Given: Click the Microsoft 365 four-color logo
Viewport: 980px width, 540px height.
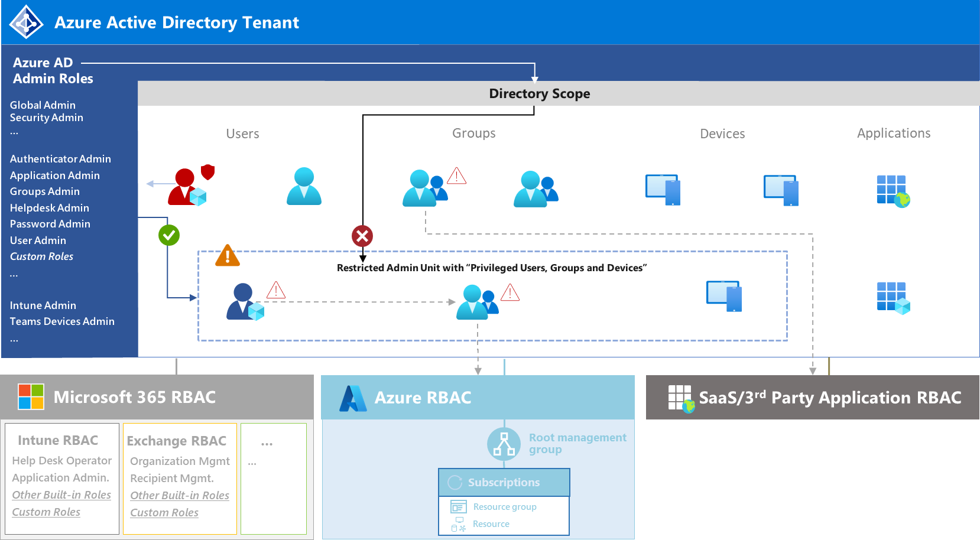Looking at the screenshot, I should point(31,396).
